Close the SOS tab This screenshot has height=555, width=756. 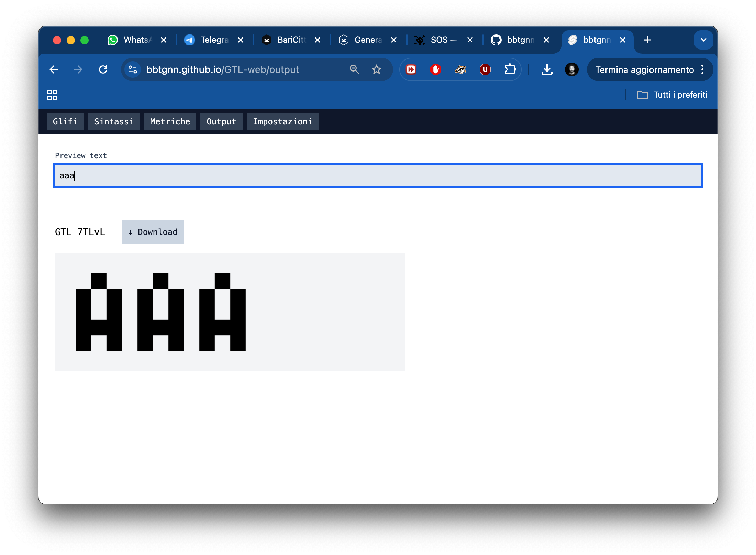[470, 40]
